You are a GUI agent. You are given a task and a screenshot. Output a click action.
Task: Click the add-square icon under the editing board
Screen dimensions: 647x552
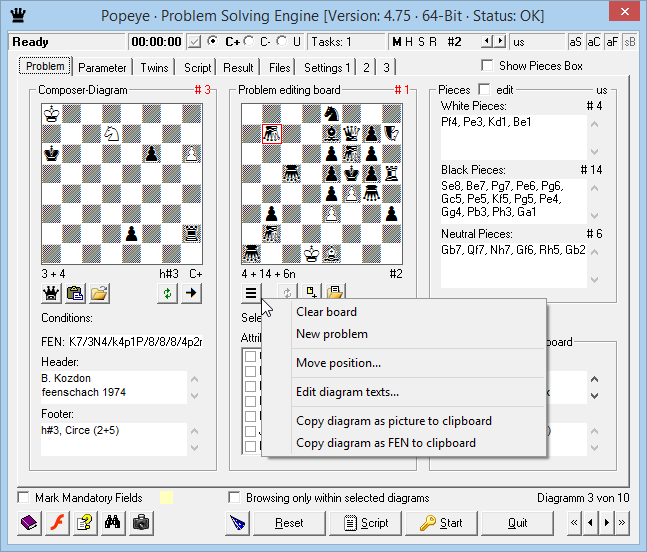pyautogui.click(x=311, y=292)
